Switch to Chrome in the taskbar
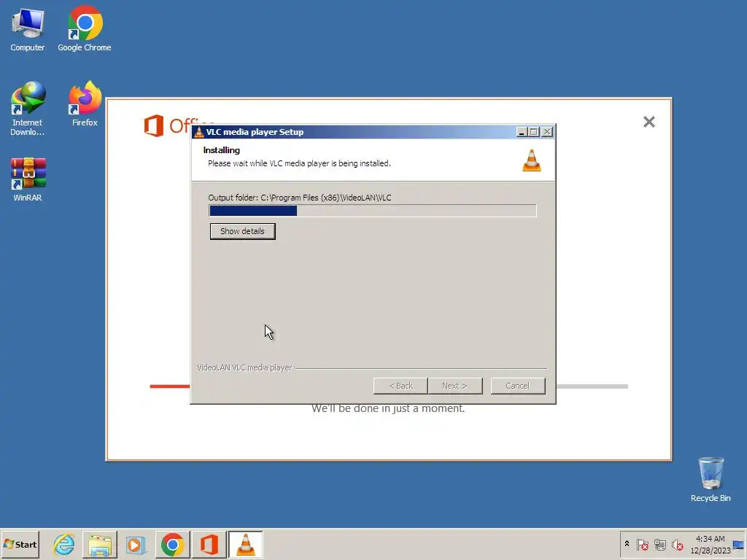 [x=172, y=544]
